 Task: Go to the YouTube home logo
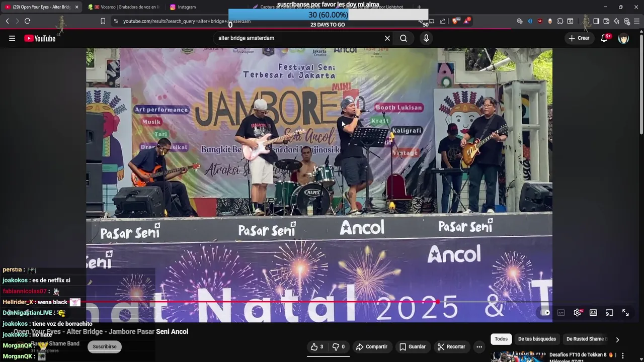pos(40,38)
